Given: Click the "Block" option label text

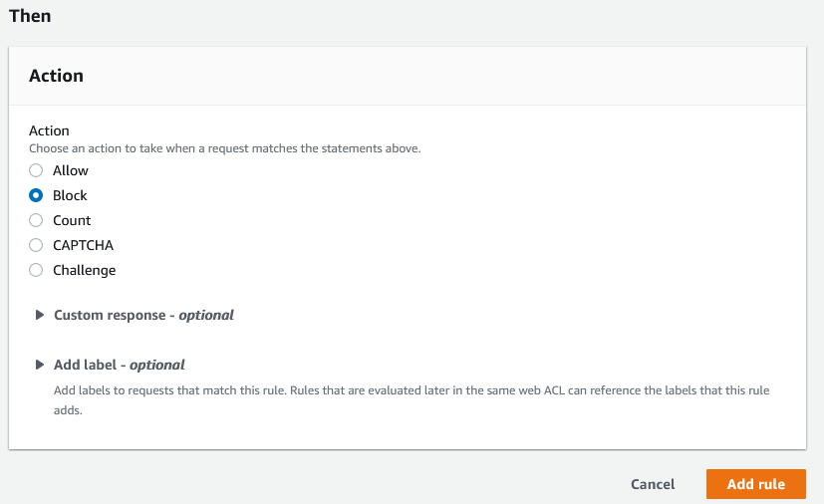Looking at the screenshot, I should tap(71, 195).
